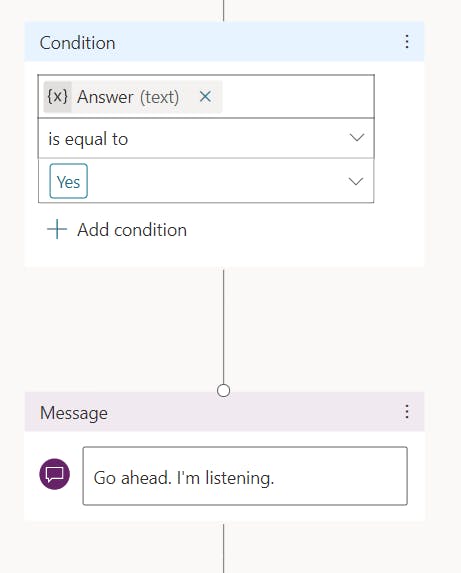Image resolution: width=461 pixels, height=573 pixels.
Task: Click the "Go ahead. I'm listening." message text box
Action: tap(245, 476)
